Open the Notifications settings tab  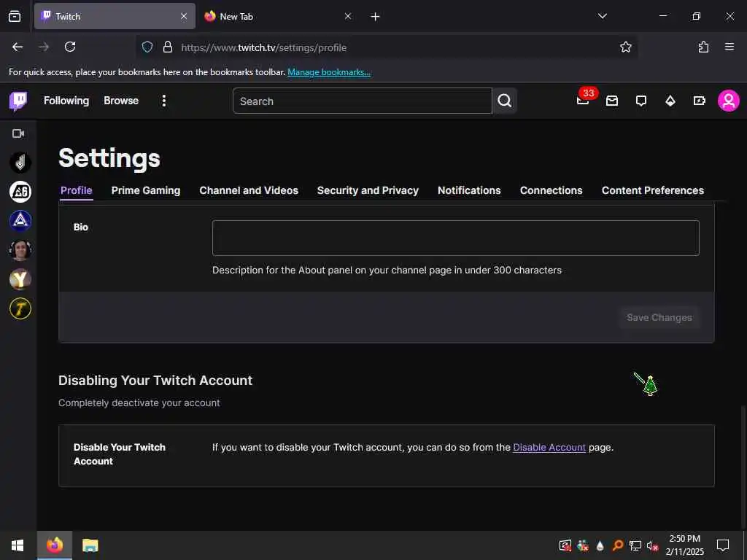(469, 190)
